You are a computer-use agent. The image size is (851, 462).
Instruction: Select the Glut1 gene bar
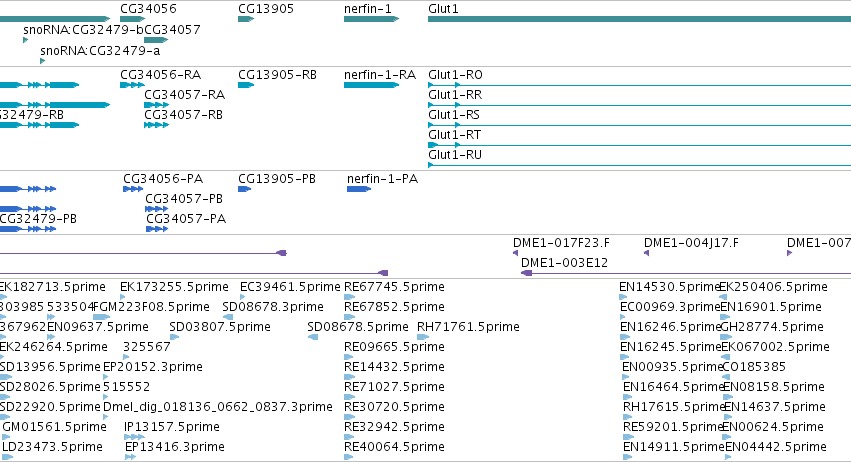coord(639,19)
